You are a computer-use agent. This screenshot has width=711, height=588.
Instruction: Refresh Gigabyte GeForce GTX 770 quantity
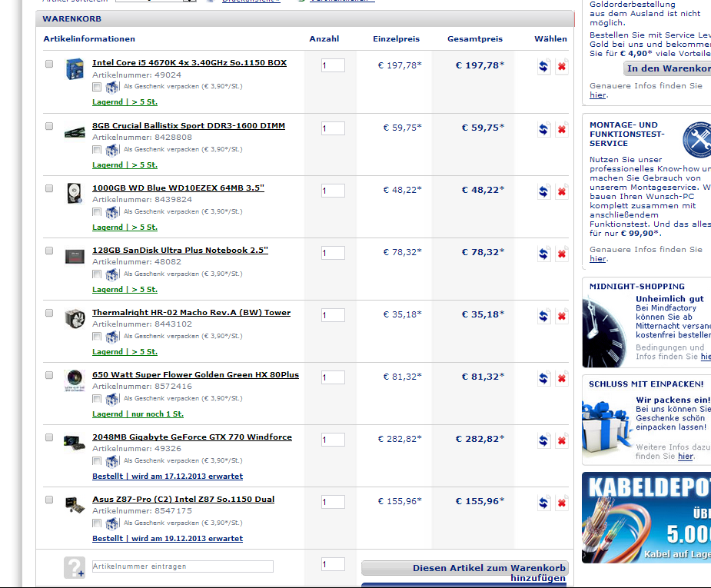point(543,440)
